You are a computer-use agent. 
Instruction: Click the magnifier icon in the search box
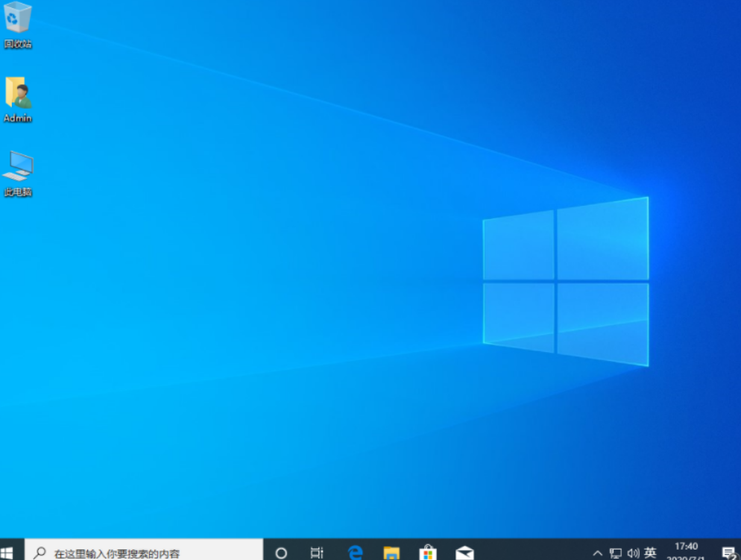(x=40, y=553)
